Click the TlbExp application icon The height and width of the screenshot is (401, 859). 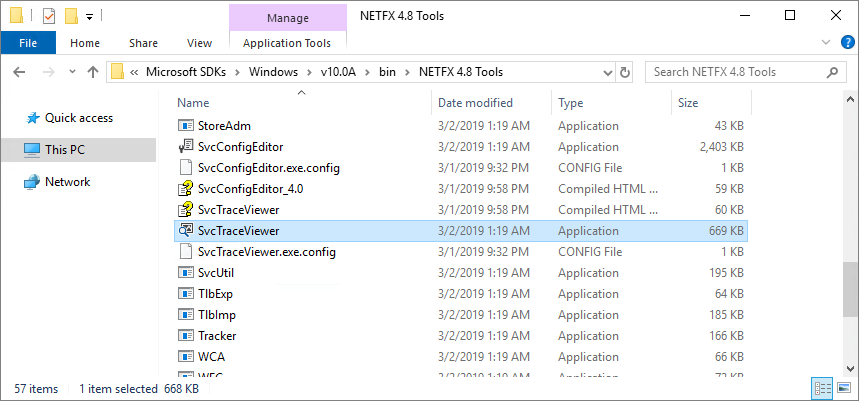pyautogui.click(x=186, y=294)
